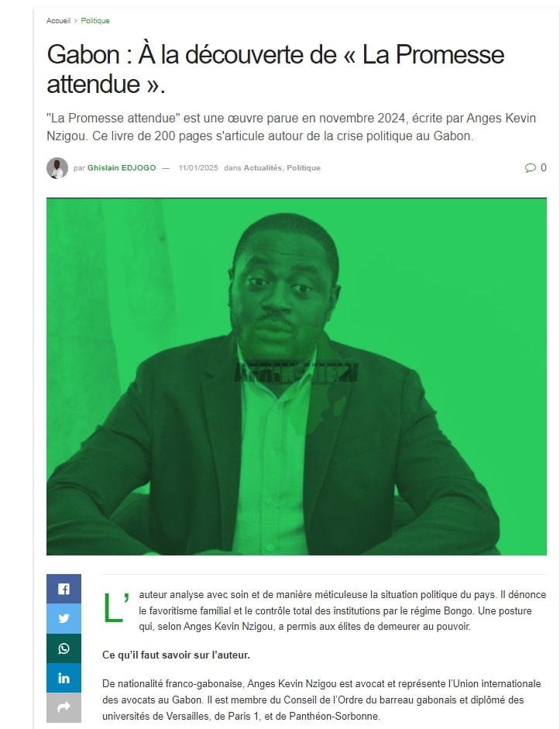The image size is (560, 729).
Task: Share the article on LinkedIn
Action: pyautogui.click(x=64, y=678)
